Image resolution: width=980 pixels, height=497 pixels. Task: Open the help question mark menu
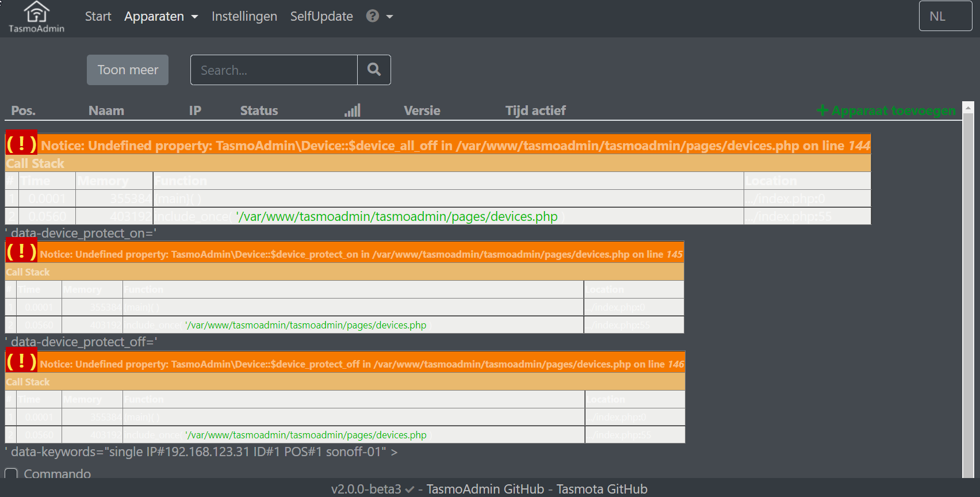click(x=373, y=16)
